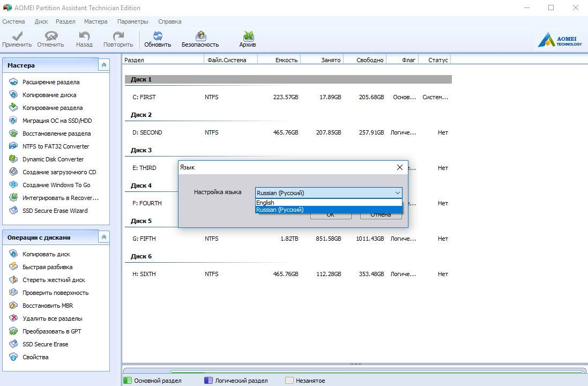Click the Основной раздел green legend swatch

click(128, 381)
